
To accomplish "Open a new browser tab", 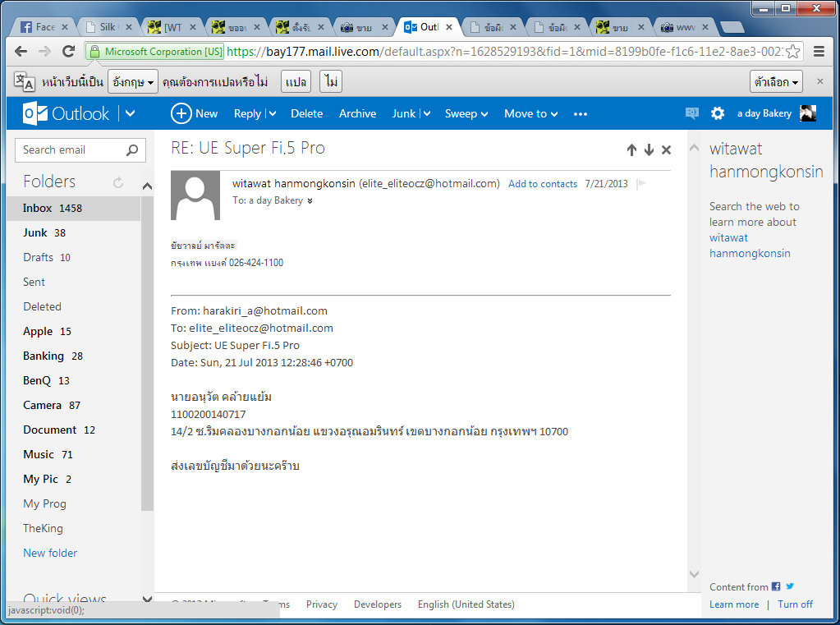I will (x=732, y=27).
